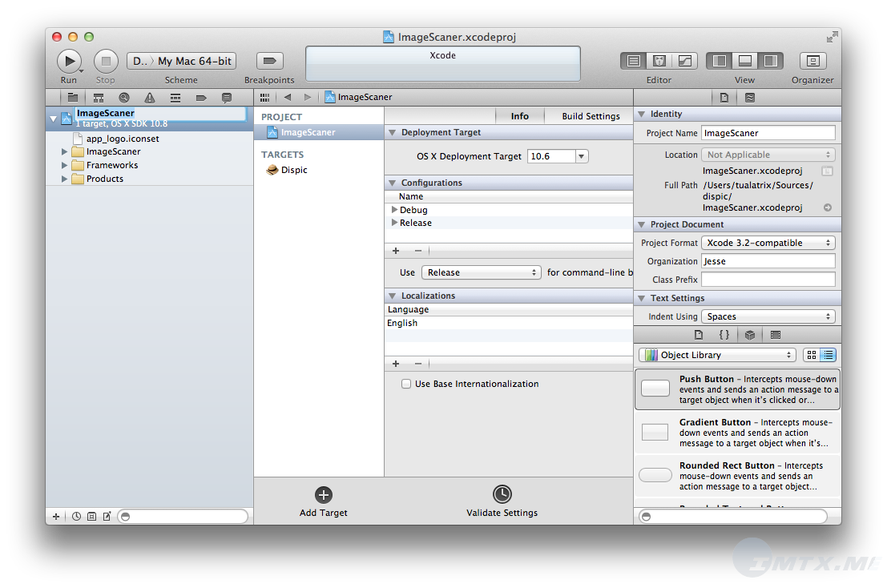Select the Standard editor view
Screen dimensions: 887x588
click(x=634, y=61)
